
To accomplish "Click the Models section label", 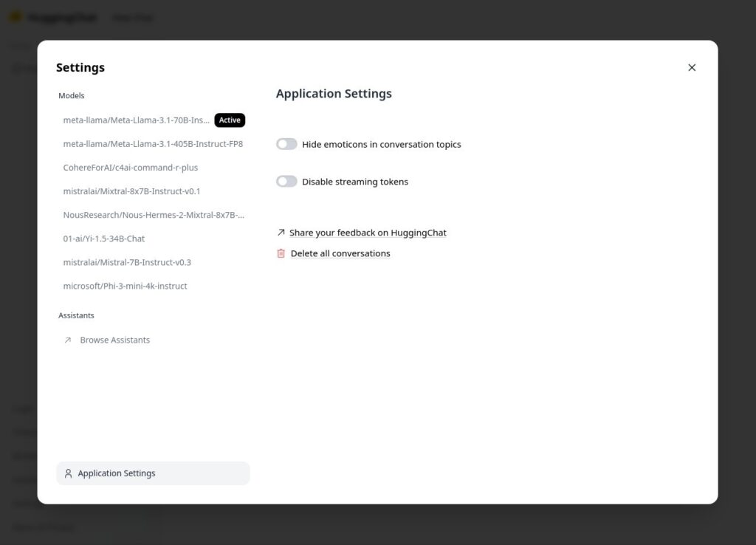I will point(72,95).
